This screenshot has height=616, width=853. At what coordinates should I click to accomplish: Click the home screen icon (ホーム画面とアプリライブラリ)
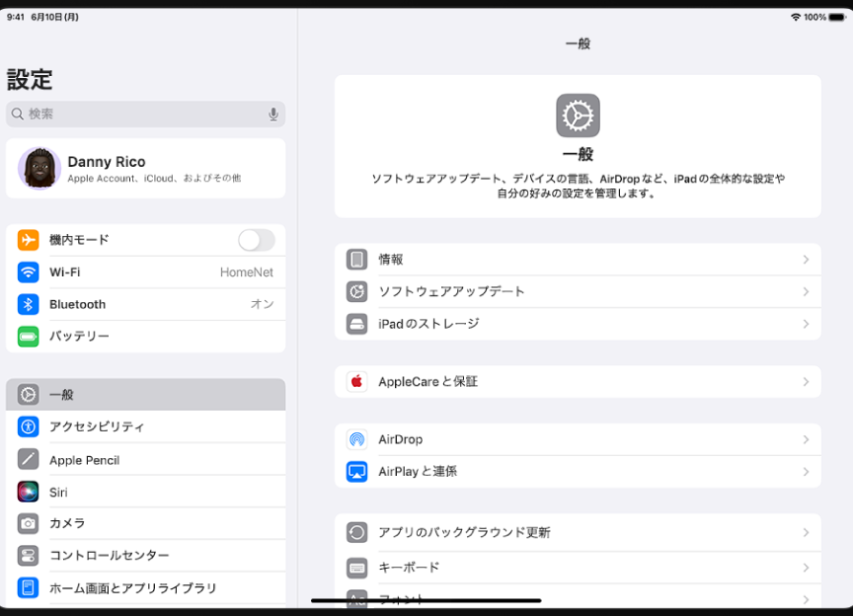pos(29,587)
